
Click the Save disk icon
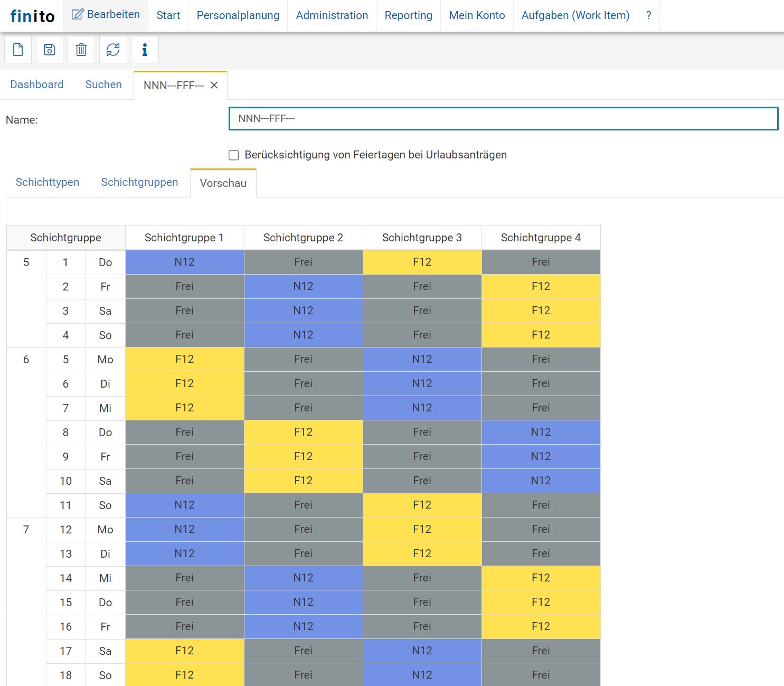click(x=50, y=50)
